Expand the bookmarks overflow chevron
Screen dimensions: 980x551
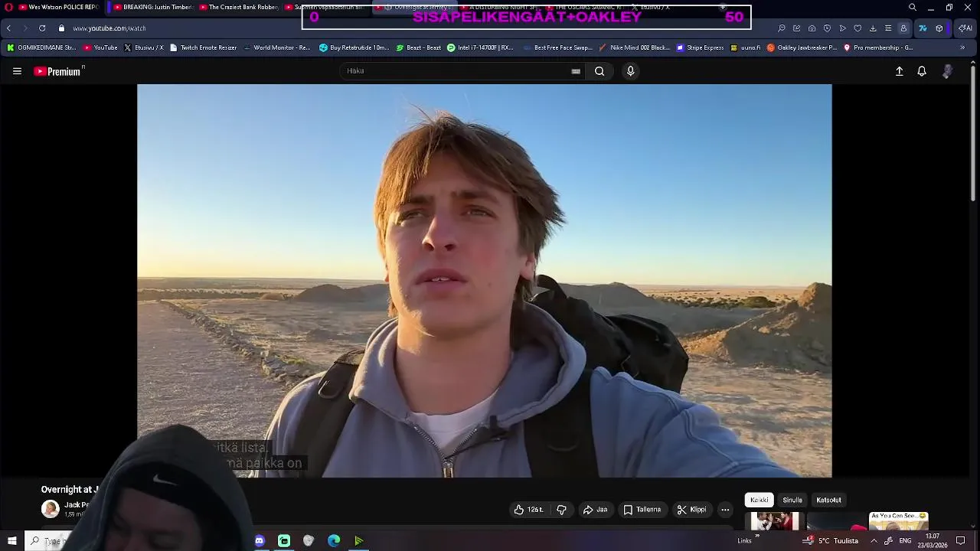(962, 47)
